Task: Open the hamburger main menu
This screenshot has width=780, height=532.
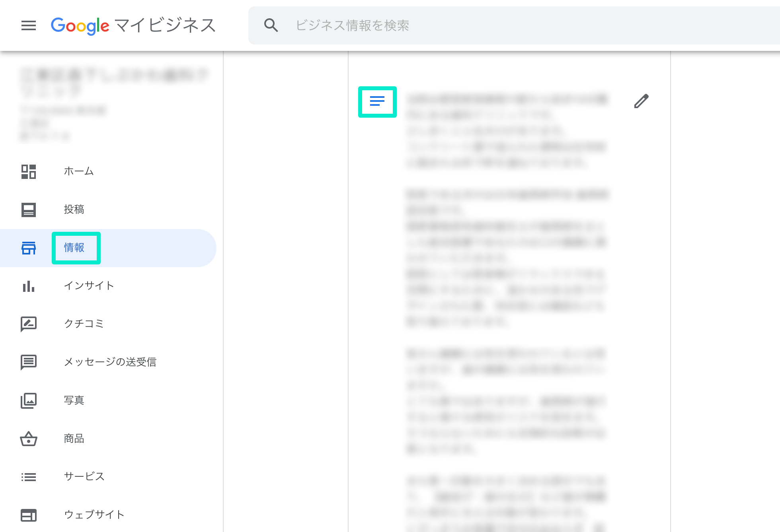Action: pyautogui.click(x=29, y=25)
